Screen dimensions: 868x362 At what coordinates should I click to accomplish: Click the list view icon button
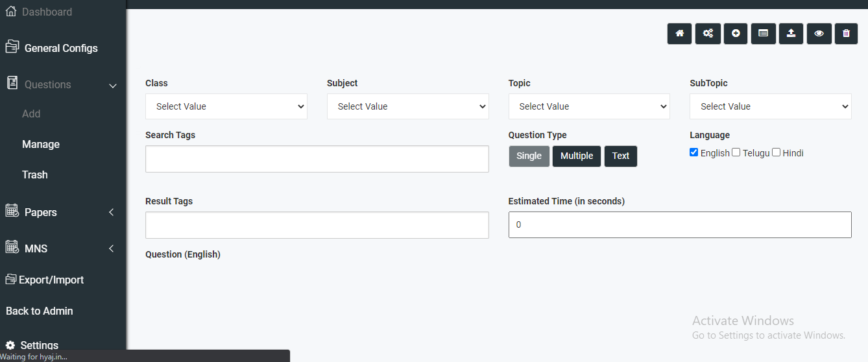pyautogui.click(x=764, y=34)
